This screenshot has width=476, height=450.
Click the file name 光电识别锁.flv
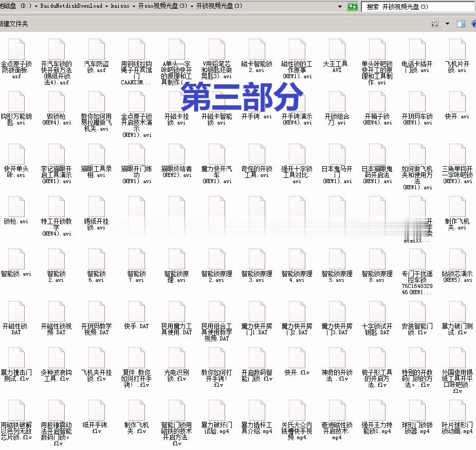pyautogui.click(x=177, y=375)
